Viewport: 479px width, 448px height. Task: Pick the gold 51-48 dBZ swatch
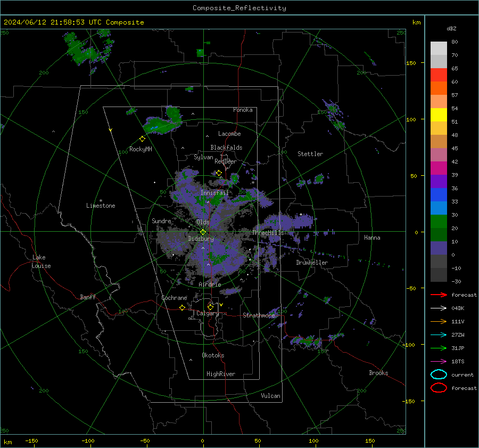439,128
